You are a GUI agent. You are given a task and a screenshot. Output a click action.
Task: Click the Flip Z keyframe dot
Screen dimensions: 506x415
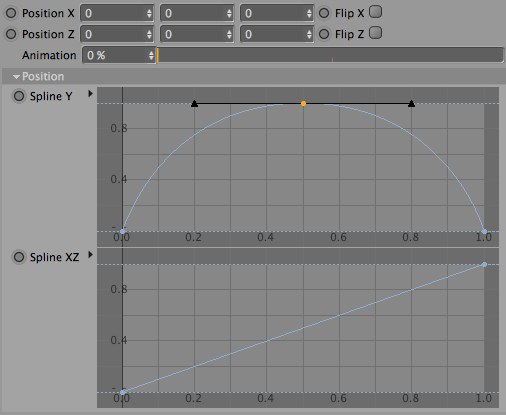coord(324,34)
